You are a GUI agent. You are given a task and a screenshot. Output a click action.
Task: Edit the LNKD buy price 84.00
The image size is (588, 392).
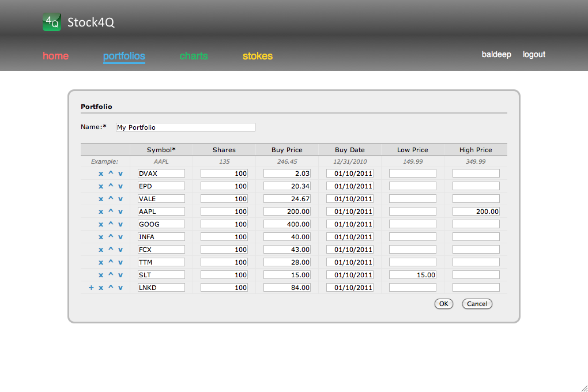point(287,288)
